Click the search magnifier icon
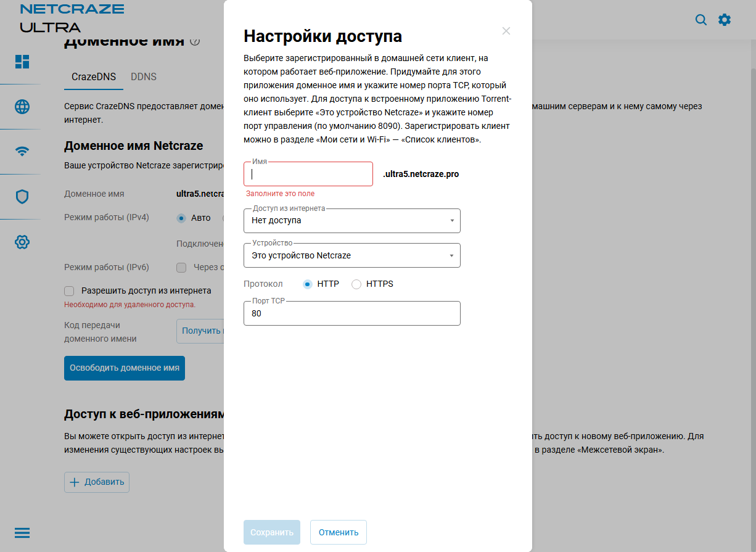Viewport: 756px width, 552px height. 701,20
